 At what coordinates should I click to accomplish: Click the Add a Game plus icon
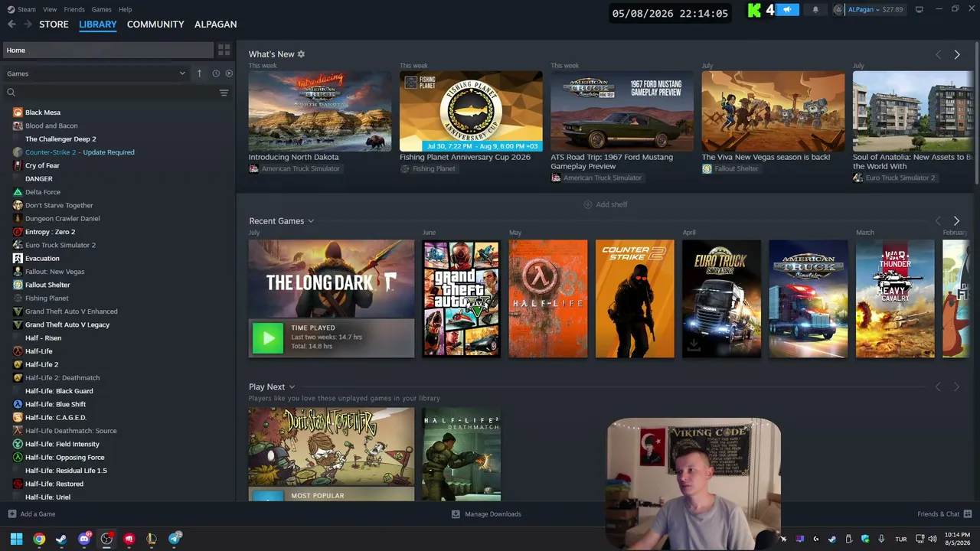(x=11, y=514)
